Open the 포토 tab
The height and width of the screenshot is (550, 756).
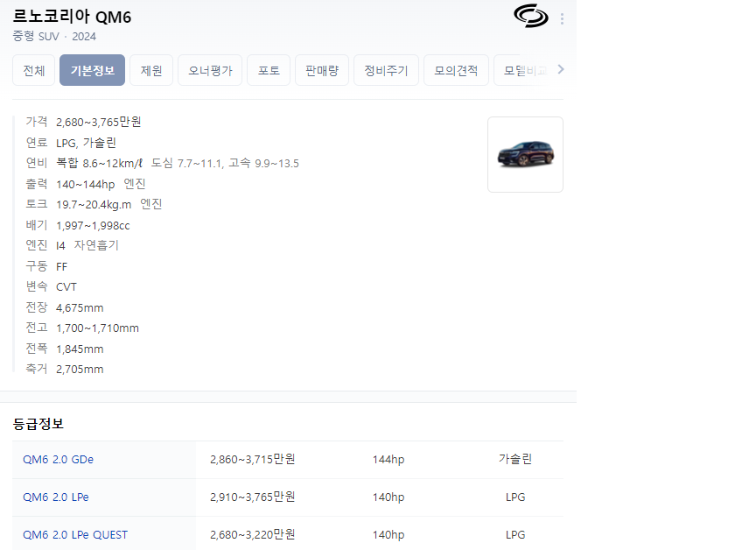click(x=269, y=70)
